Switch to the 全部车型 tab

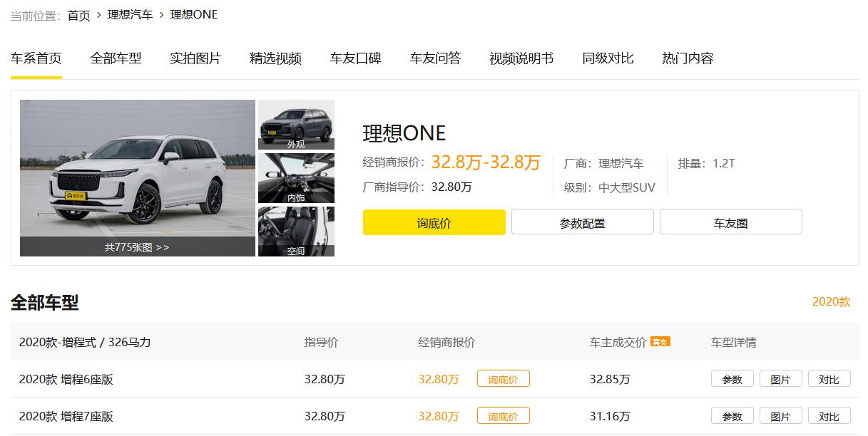(x=116, y=58)
